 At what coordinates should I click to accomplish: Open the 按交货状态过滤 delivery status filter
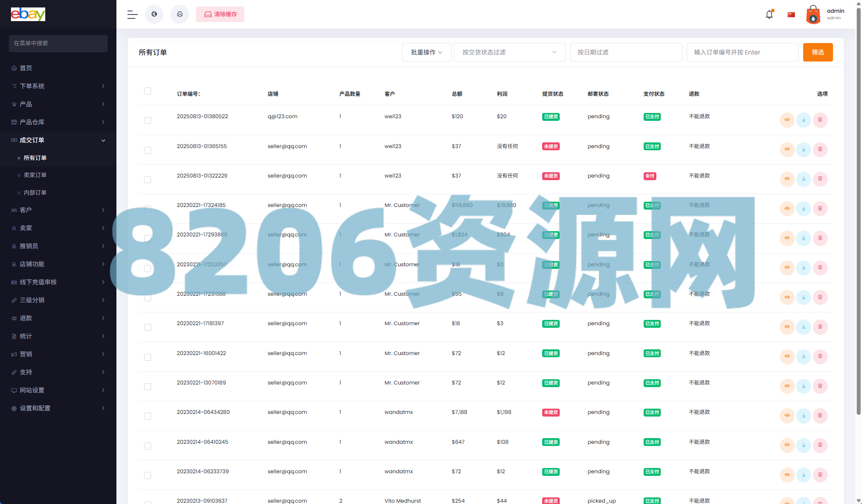tap(509, 52)
